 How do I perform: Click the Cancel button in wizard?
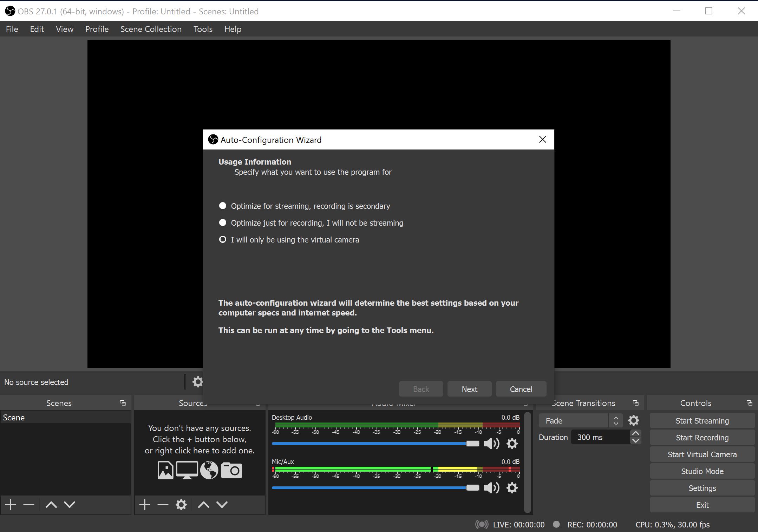click(520, 388)
